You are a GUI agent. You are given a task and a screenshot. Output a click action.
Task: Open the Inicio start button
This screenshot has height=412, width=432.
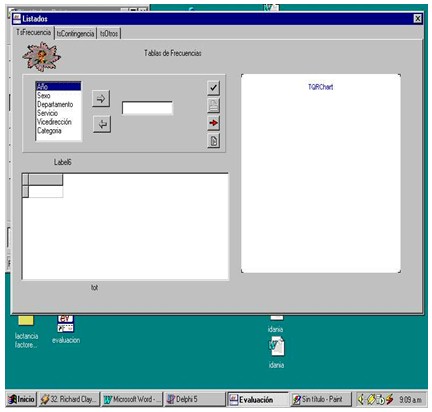[21, 399]
